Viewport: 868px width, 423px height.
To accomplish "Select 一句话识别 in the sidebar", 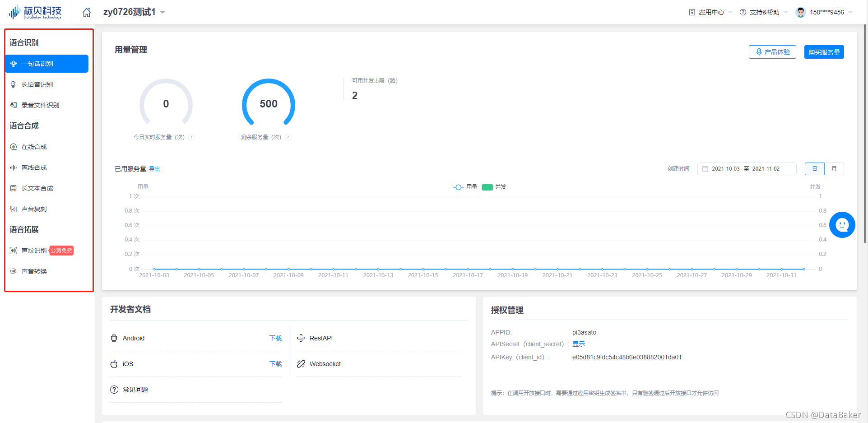I will click(x=47, y=64).
